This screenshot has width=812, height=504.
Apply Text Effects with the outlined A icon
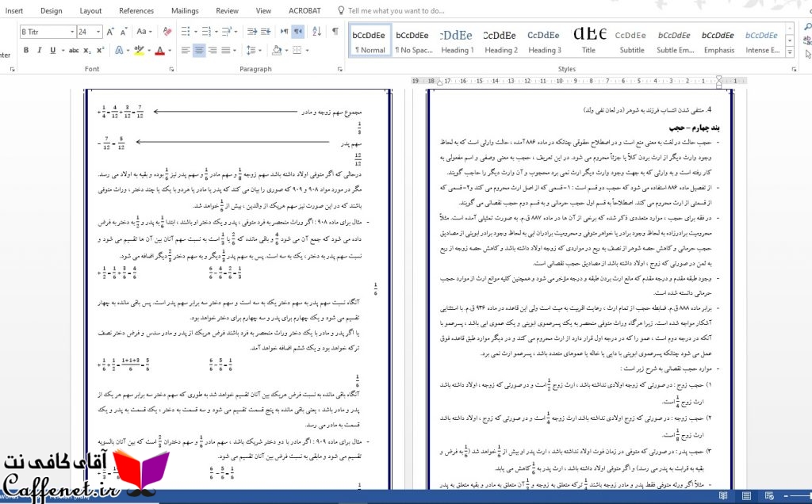point(119,50)
